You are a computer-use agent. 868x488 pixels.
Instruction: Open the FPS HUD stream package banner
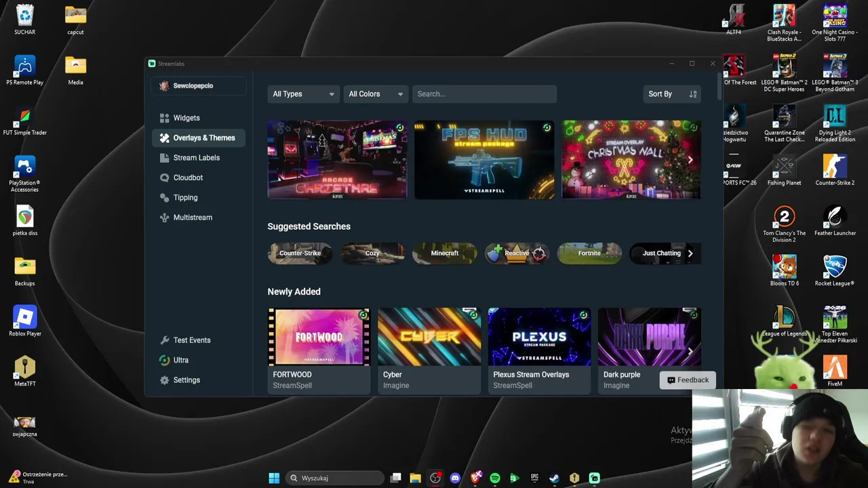[x=484, y=160]
